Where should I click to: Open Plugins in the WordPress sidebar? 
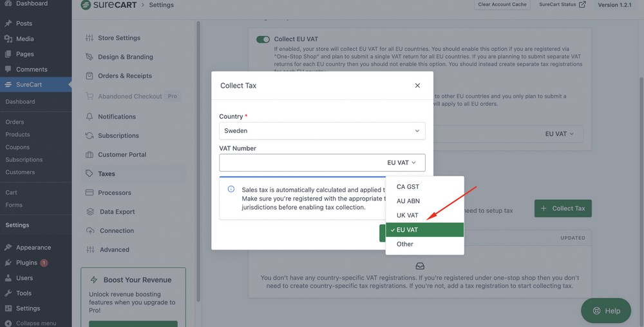[26, 263]
